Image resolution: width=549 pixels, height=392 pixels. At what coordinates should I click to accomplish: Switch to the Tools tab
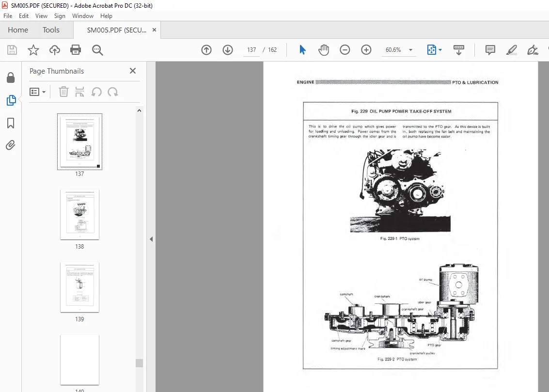click(x=51, y=30)
